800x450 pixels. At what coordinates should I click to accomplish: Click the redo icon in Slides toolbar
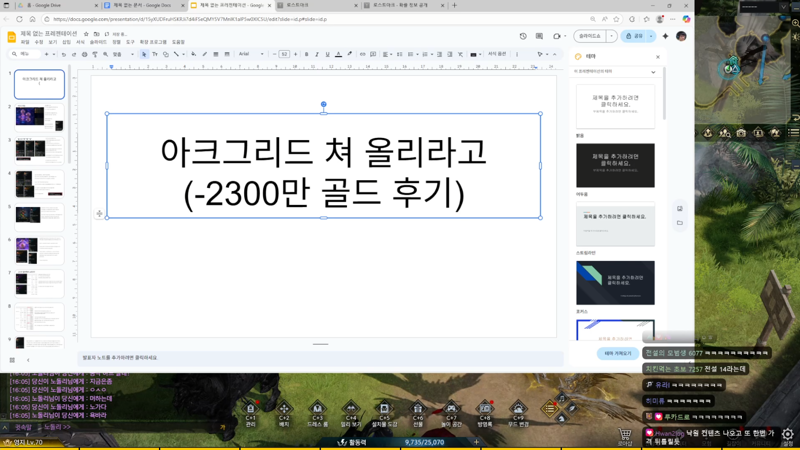tap(74, 54)
